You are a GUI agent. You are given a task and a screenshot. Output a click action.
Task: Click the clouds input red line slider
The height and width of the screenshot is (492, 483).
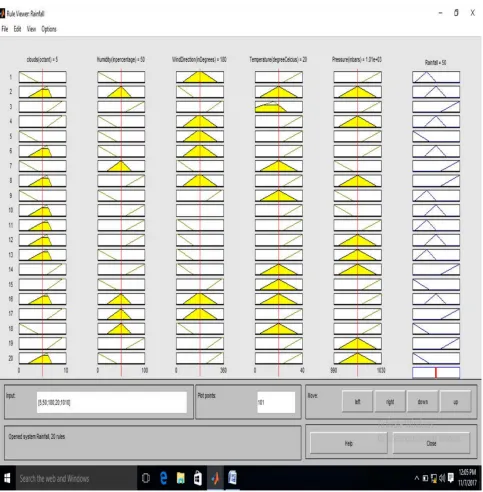click(x=43, y=223)
